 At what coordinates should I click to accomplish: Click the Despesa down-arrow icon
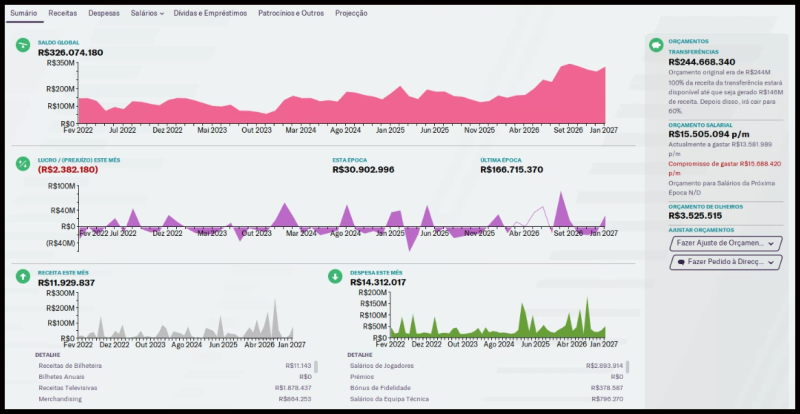tap(336, 276)
